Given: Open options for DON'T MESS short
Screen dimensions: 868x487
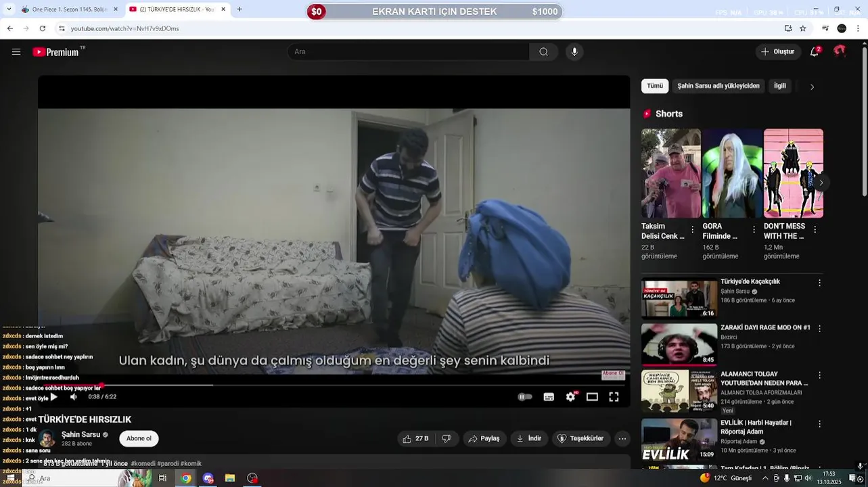Looking at the screenshot, I should tap(815, 229).
